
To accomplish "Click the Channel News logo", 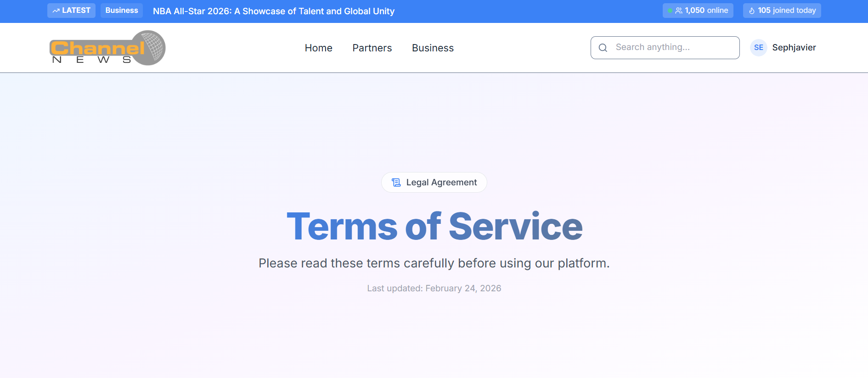I will click(x=107, y=48).
